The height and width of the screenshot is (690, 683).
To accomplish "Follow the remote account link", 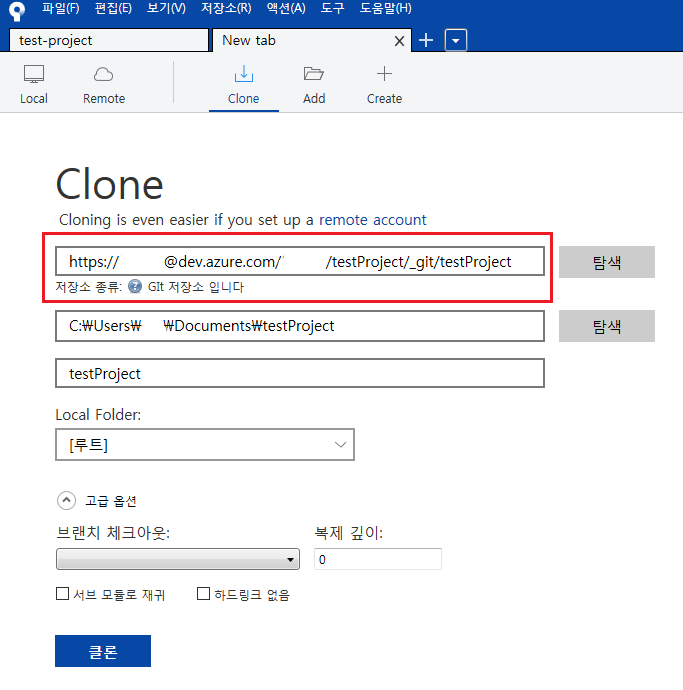I will coord(373,220).
